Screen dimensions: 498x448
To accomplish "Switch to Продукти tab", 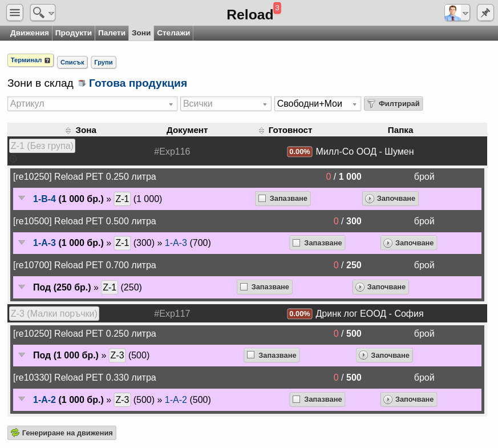I will click(74, 33).
